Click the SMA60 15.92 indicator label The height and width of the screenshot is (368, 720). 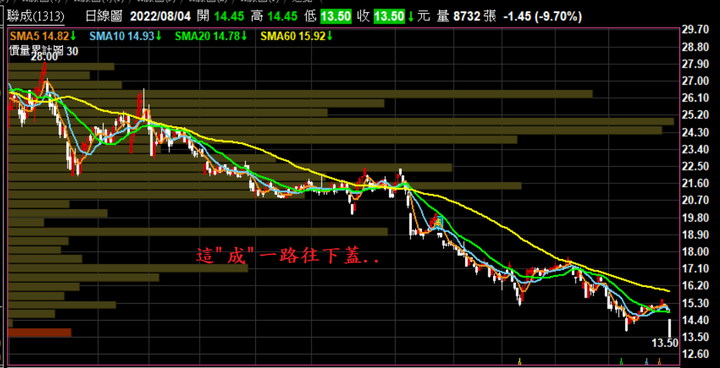[x=297, y=35]
